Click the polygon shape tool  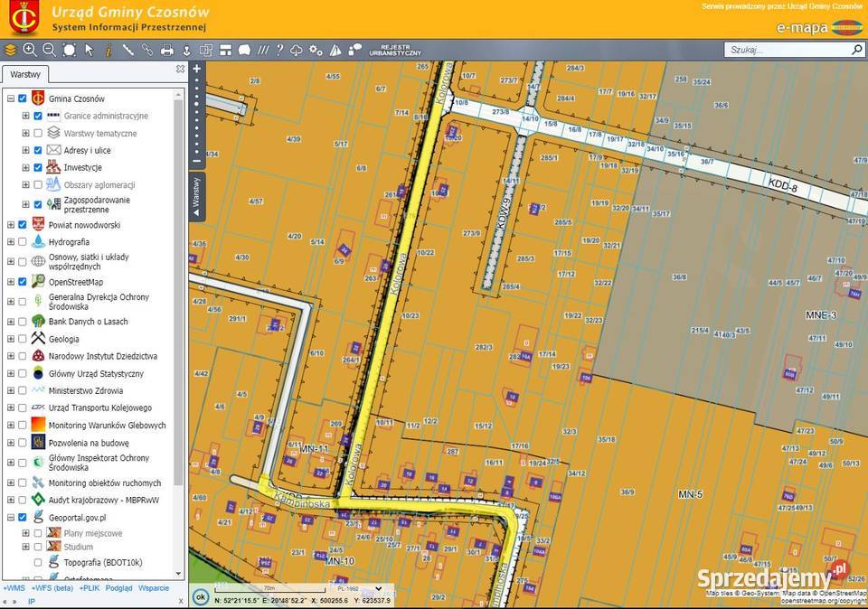(x=244, y=51)
